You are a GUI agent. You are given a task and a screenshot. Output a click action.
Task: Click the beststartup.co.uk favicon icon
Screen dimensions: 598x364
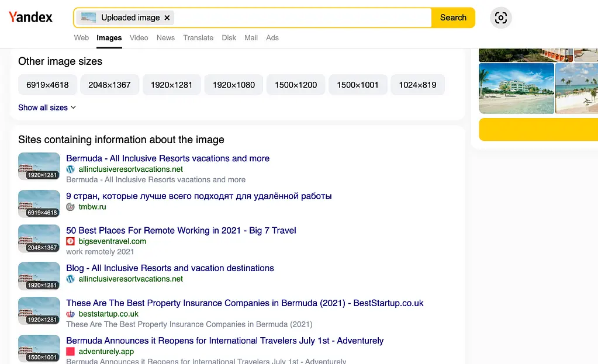pyautogui.click(x=70, y=314)
